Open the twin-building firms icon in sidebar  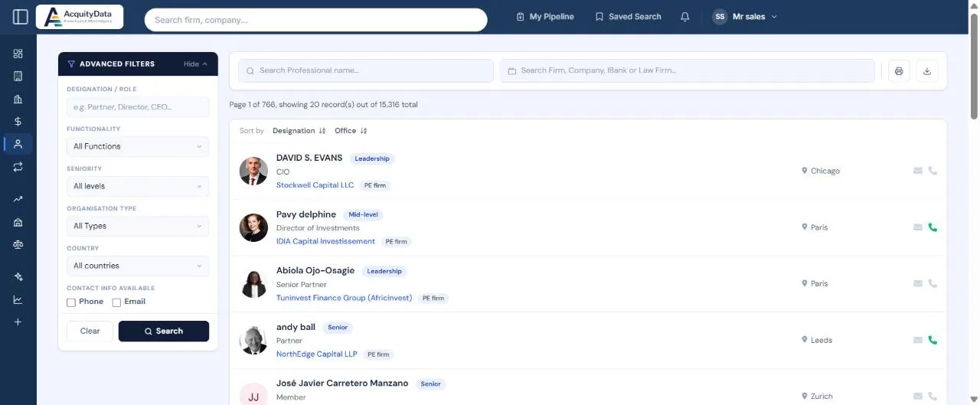(18, 99)
